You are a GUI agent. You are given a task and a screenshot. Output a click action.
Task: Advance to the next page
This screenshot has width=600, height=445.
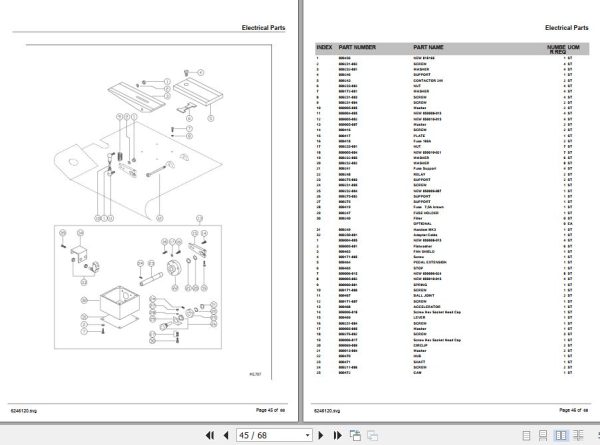coord(321,435)
